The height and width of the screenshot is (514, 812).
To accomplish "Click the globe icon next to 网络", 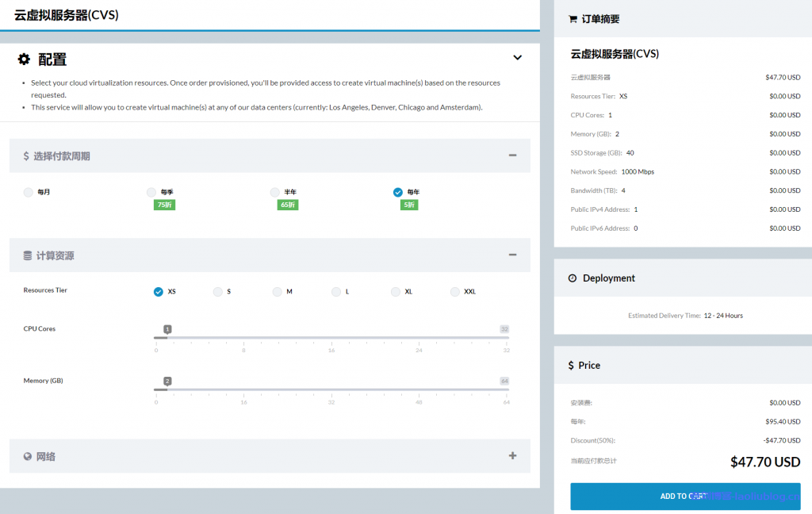I will coord(28,456).
